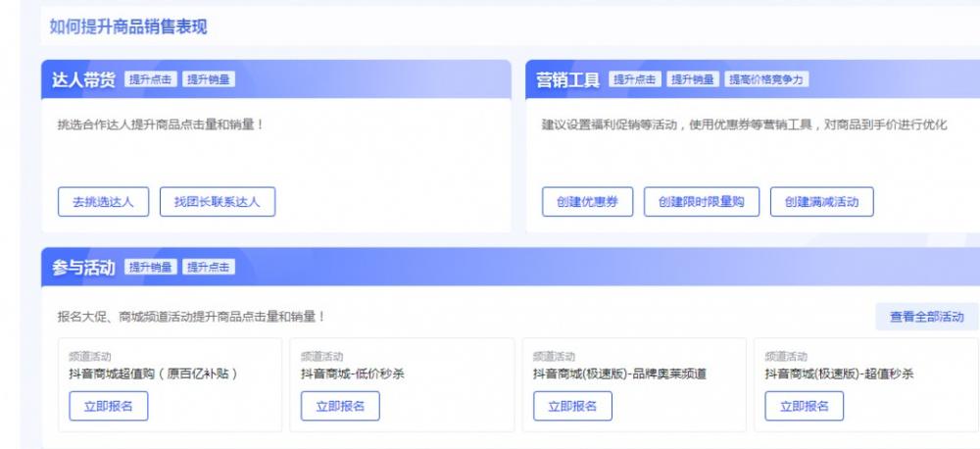Click 提高价格竞争力 tag

[766, 79]
